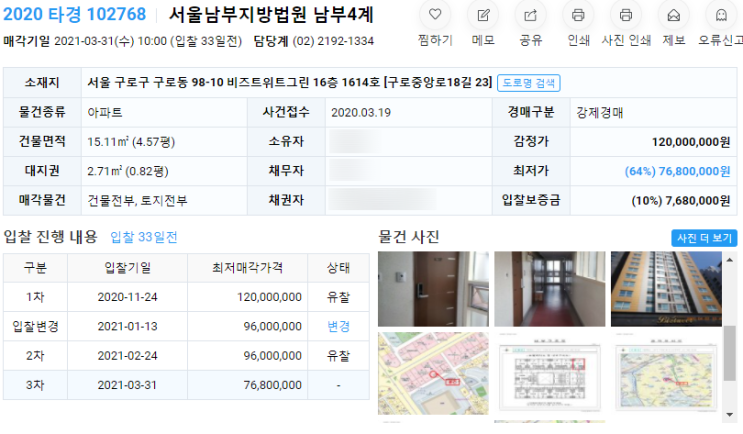Click the 사진 인쇄 printer icon
This screenshot has height=434, width=743.
click(625, 15)
